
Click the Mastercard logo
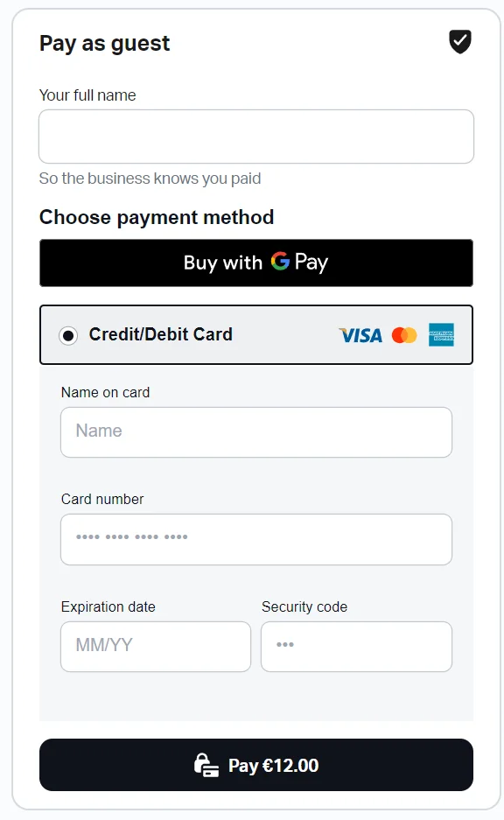click(x=404, y=335)
